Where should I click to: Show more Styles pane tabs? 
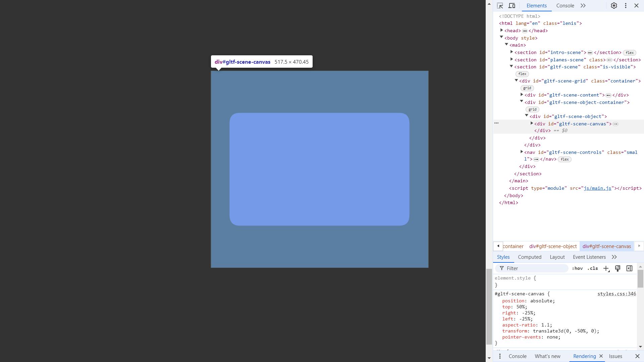point(614,257)
